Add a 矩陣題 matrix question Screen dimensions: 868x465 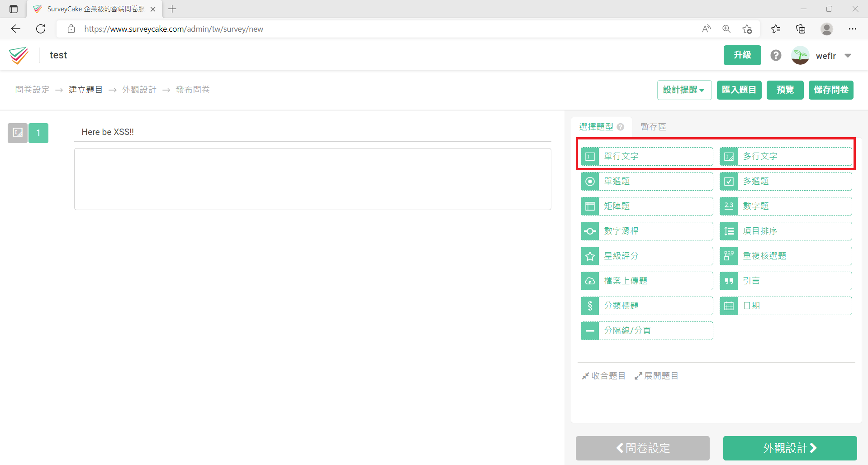[x=647, y=206]
